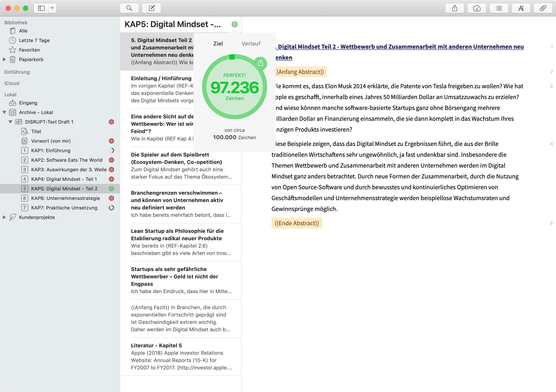This screenshot has height=392, width=556.
Task: Click the number 2 icon for KAP2
Action: pyautogui.click(x=25, y=160)
